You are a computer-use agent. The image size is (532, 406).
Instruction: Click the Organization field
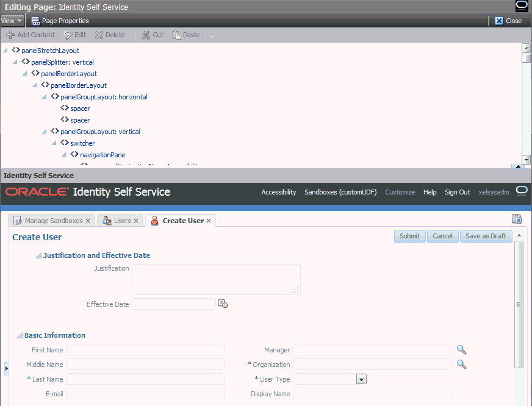click(x=372, y=365)
